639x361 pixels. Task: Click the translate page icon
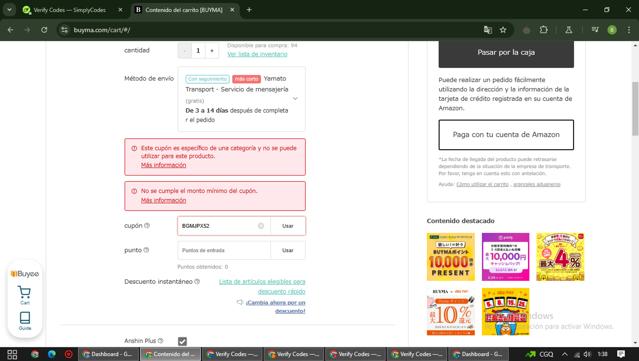[487, 30]
